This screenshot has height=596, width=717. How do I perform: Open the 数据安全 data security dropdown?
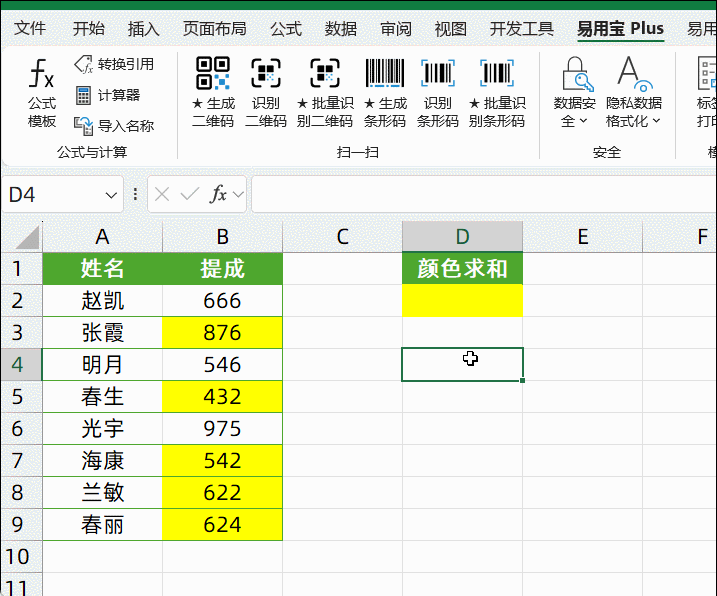574,92
